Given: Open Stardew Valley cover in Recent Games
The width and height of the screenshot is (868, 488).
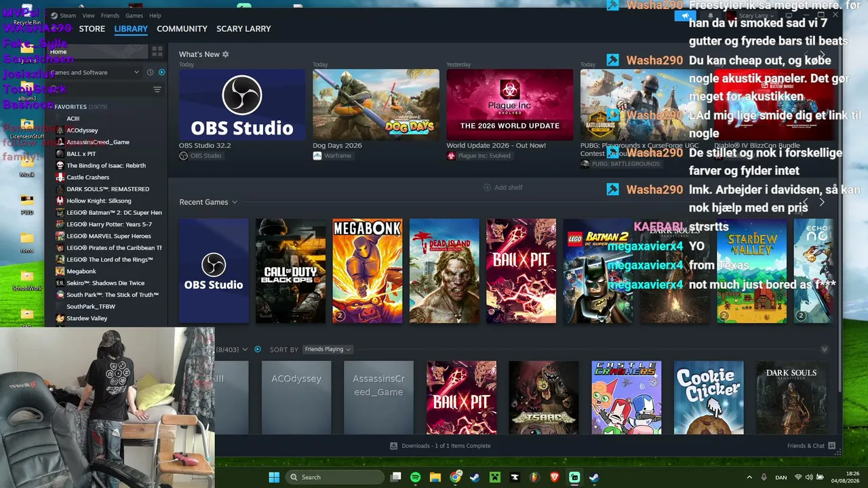Looking at the screenshot, I should coord(751,270).
